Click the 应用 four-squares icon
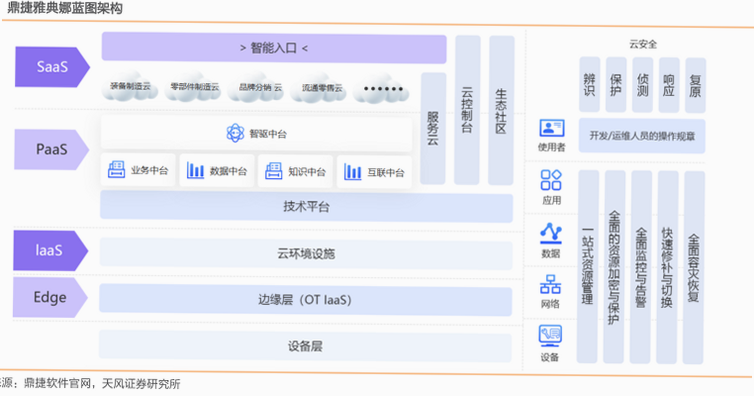Image resolution: width=754 pixels, height=396 pixels. click(x=551, y=180)
